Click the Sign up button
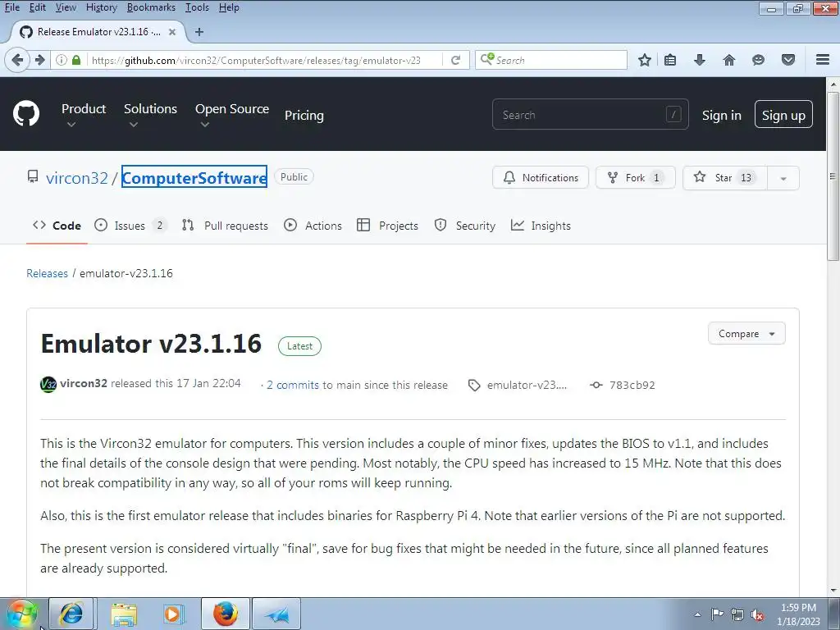This screenshot has width=840, height=630. [x=783, y=114]
